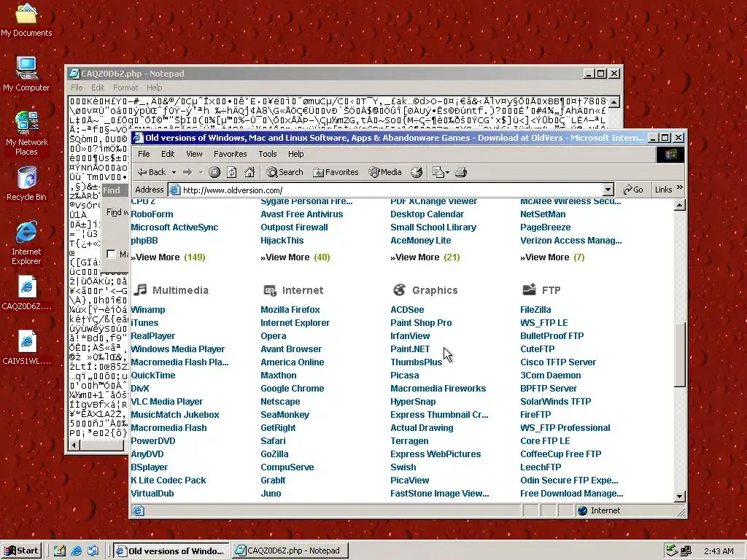Click the page icon in address bar
The height and width of the screenshot is (560, 747).
click(175, 190)
